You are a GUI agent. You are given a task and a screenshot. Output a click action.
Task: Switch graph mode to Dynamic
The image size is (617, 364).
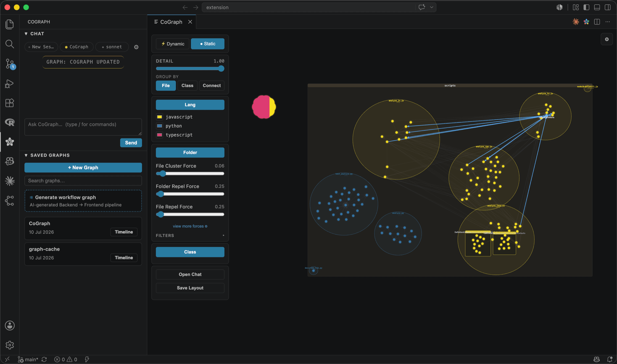pyautogui.click(x=173, y=44)
